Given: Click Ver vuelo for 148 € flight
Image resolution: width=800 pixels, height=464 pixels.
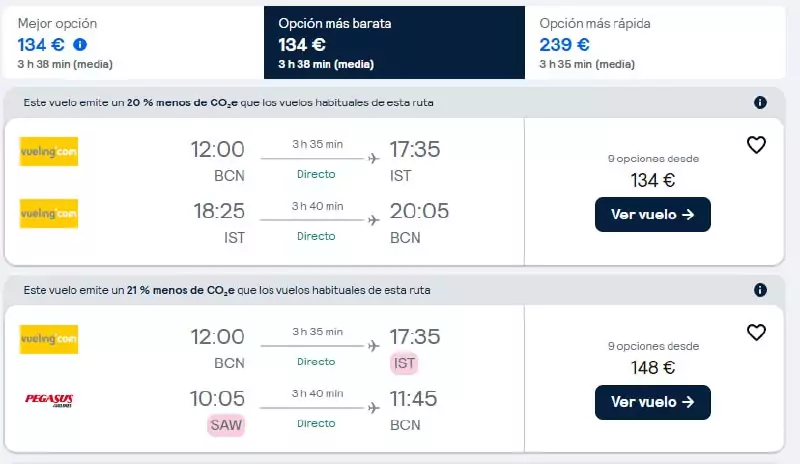Looking at the screenshot, I should point(653,402).
